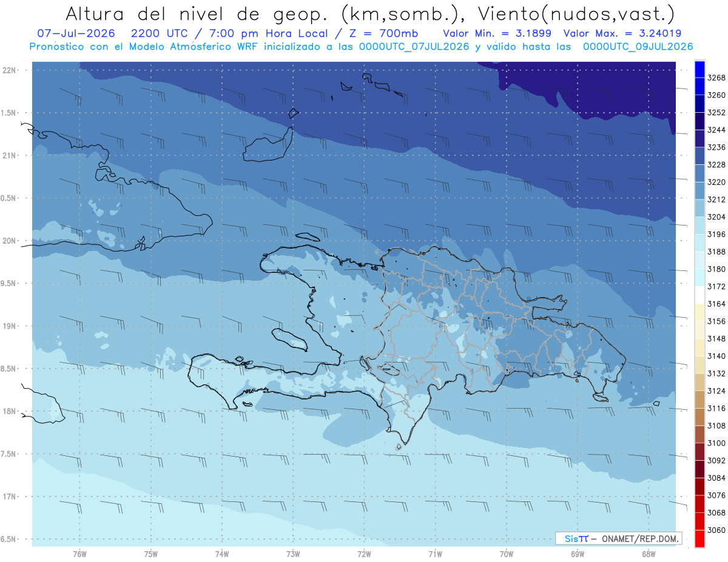This screenshot has width=728, height=562.
Task: Click the '3060' color bar value
Action: [716, 530]
